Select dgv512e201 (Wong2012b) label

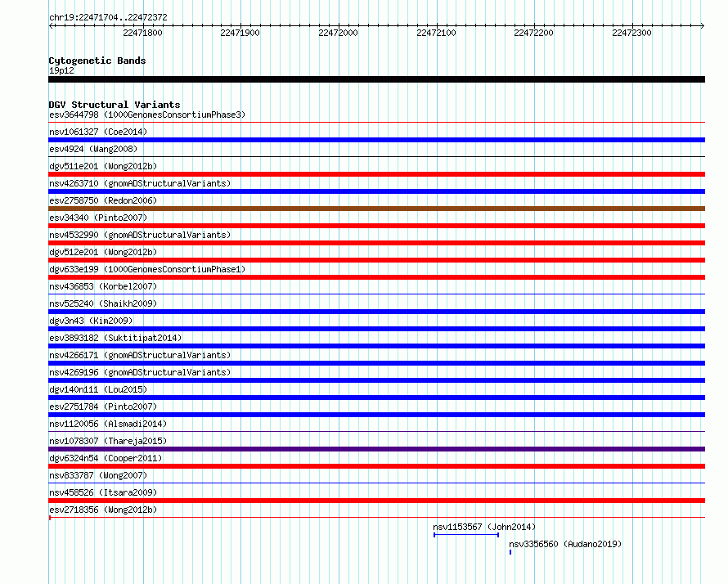[x=103, y=252]
